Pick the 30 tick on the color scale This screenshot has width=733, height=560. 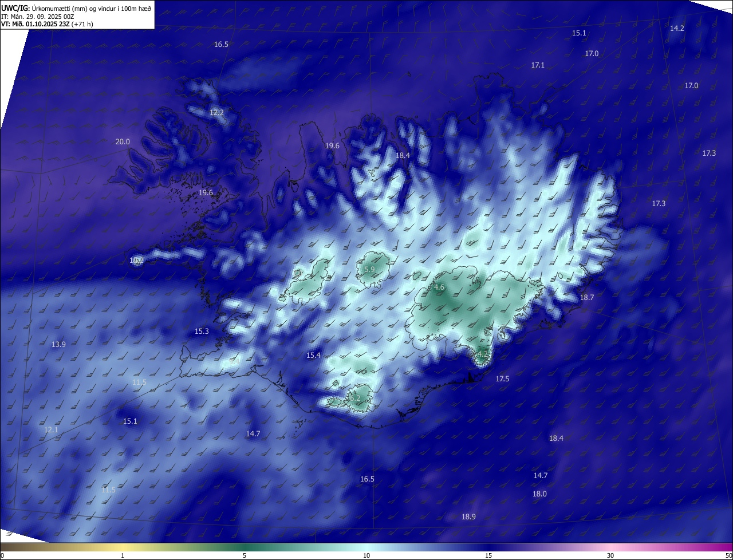pyautogui.click(x=610, y=555)
